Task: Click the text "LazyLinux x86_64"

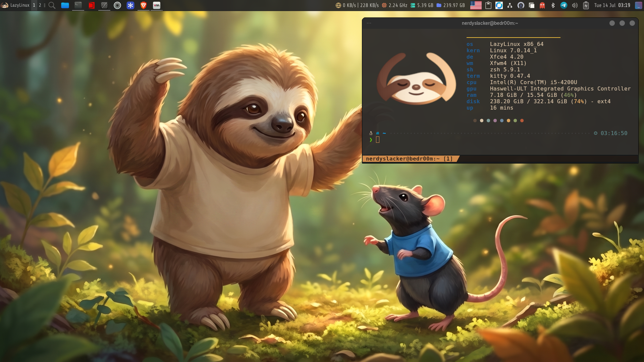Action: pyautogui.click(x=517, y=44)
